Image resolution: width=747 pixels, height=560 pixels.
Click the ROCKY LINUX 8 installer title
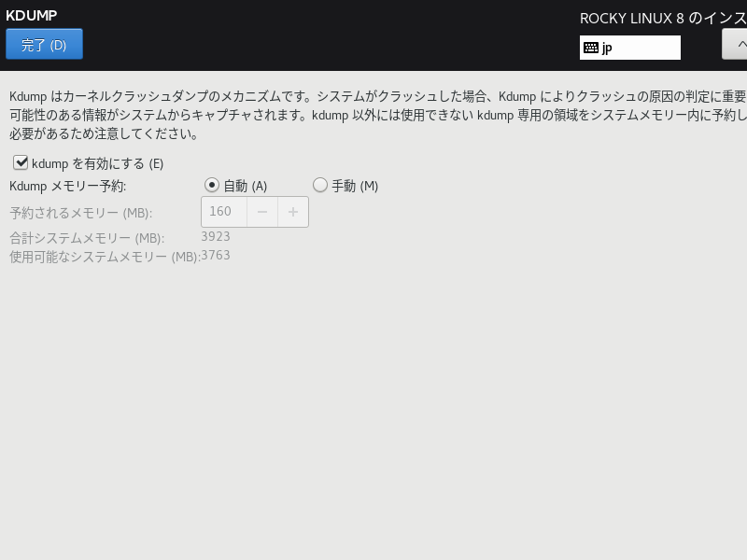[663, 19]
